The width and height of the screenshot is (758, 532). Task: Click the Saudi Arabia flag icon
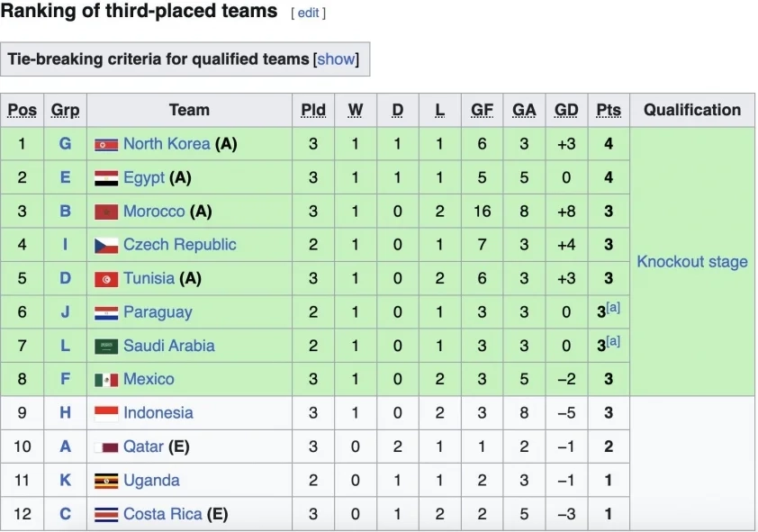tap(106, 347)
